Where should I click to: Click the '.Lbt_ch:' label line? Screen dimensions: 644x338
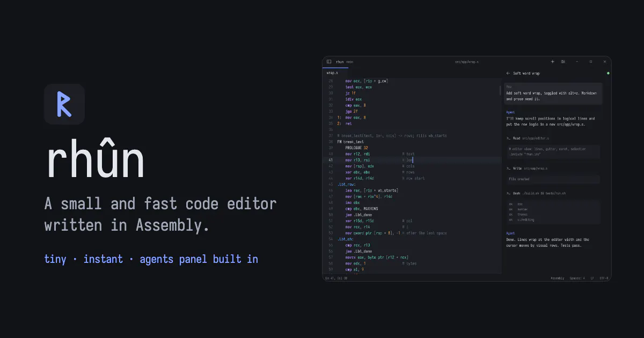tap(345, 239)
